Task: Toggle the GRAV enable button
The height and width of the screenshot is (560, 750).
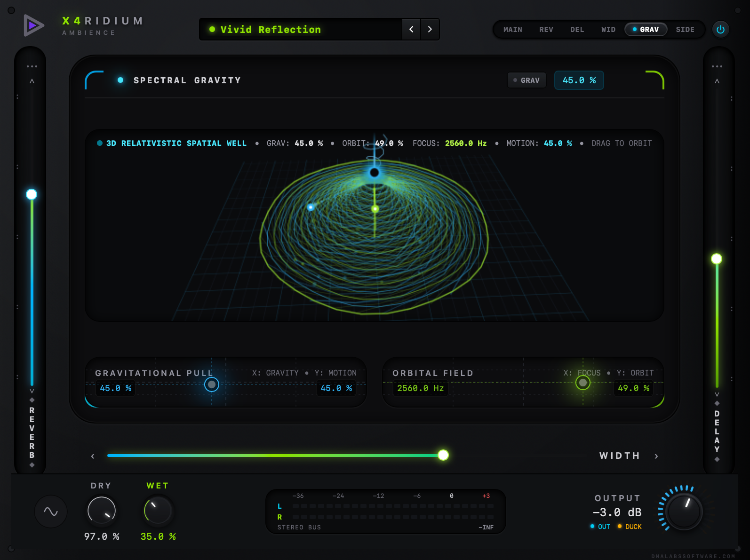Action: point(527,80)
